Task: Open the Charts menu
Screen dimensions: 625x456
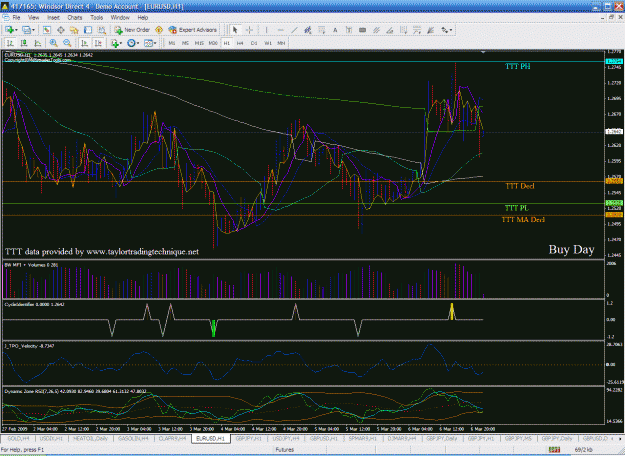Action: 75,18
